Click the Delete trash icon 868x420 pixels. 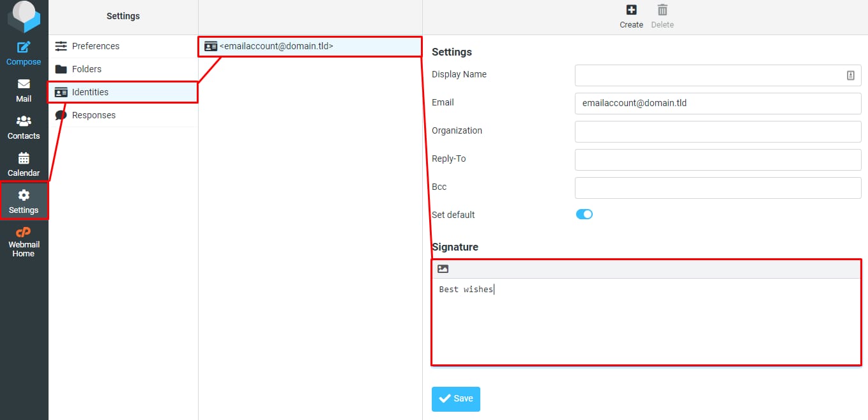pos(662,14)
